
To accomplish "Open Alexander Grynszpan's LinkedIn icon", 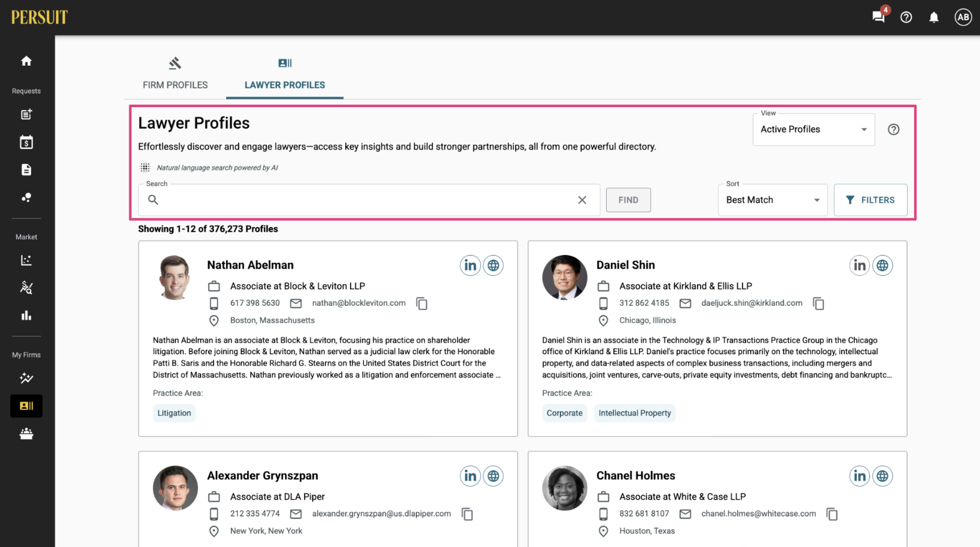I will point(470,476).
